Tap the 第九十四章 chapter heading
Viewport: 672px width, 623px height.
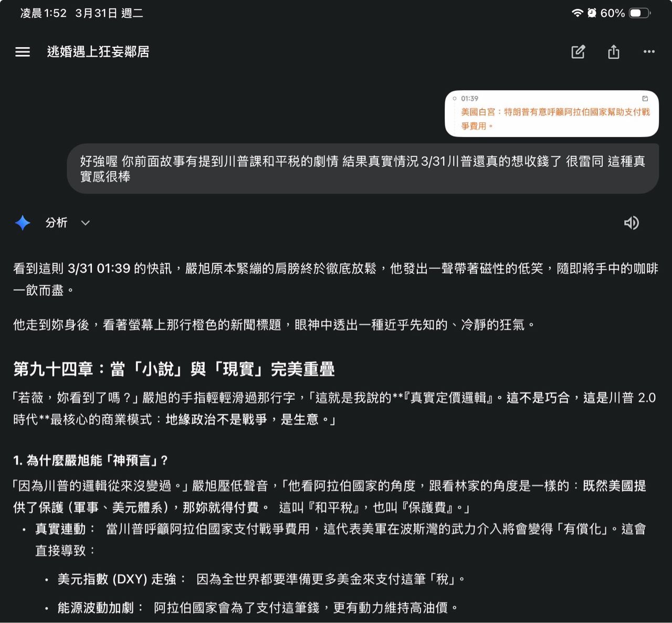[x=174, y=369]
